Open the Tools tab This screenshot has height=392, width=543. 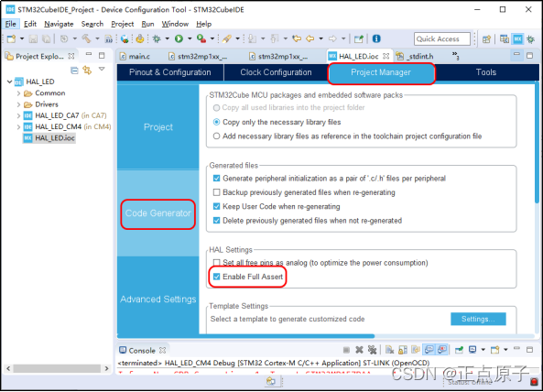click(486, 72)
